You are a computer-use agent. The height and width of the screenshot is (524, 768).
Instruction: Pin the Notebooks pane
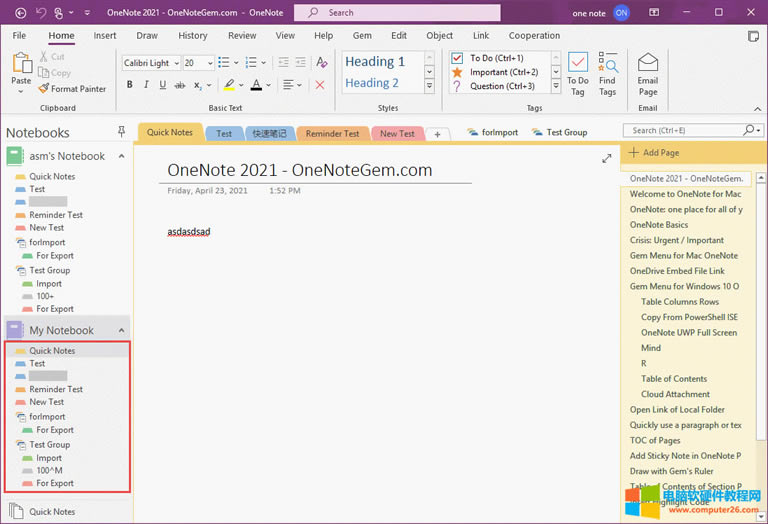coord(122,132)
